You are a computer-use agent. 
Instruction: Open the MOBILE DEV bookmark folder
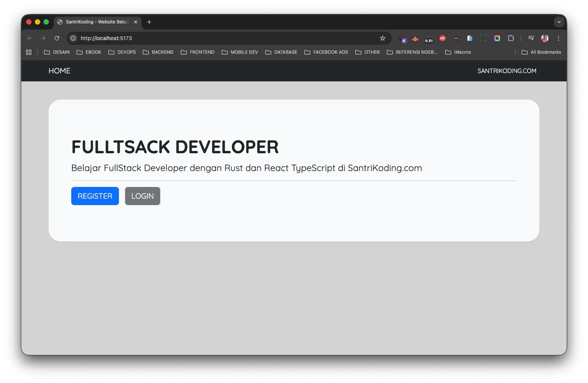point(240,52)
